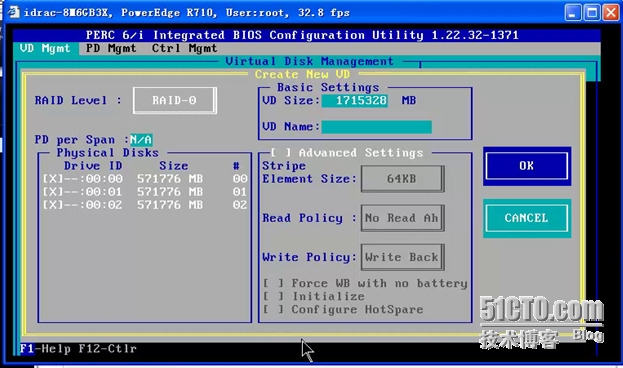The image size is (623, 368).
Task: Open the Ctrl Mgmt tab
Action: click(184, 48)
